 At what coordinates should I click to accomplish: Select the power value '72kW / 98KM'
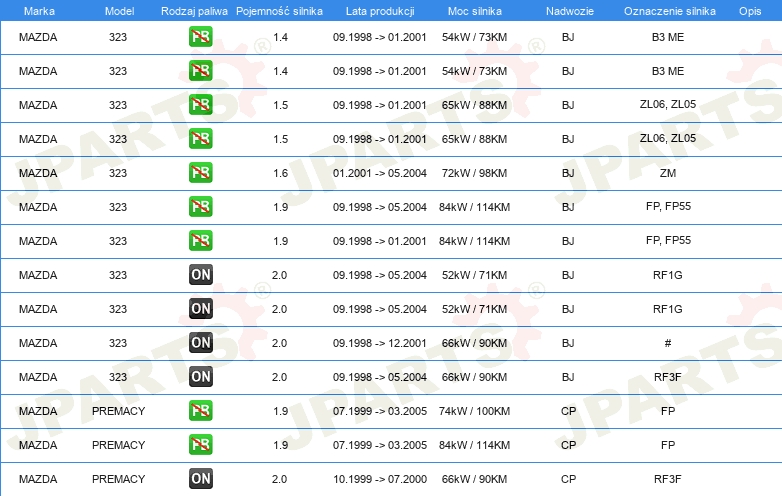tap(474, 173)
